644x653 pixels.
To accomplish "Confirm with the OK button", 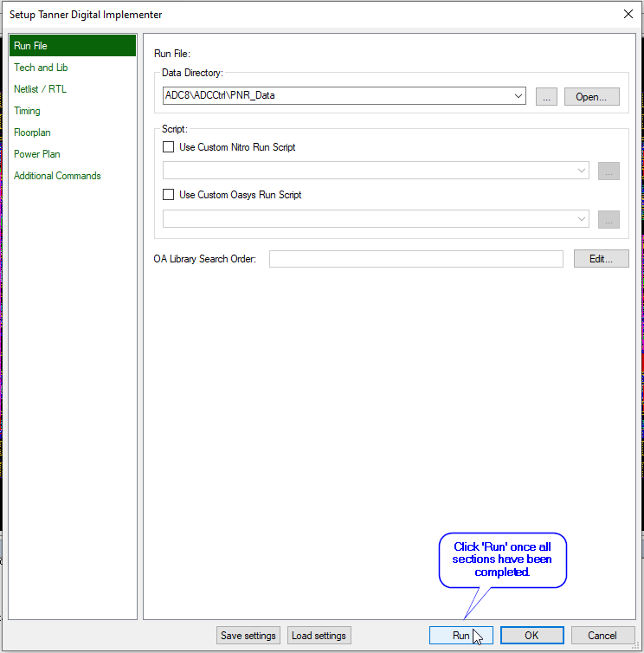I will click(532, 636).
